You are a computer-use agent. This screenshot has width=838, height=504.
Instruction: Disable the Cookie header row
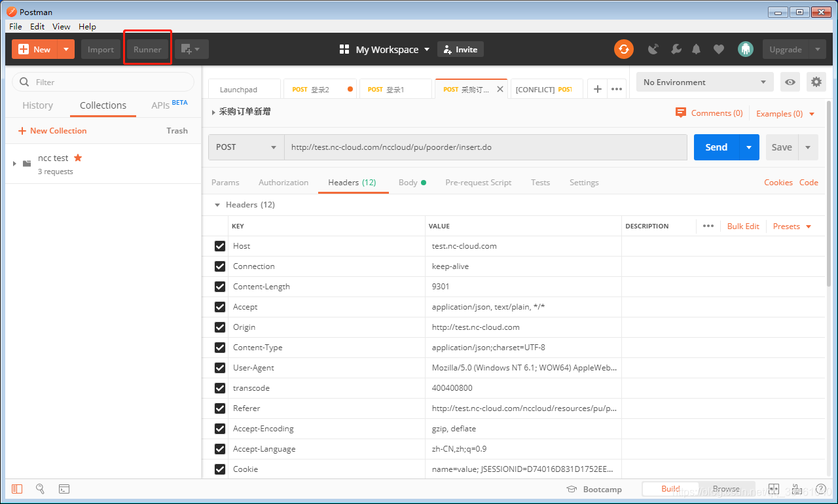click(x=220, y=469)
